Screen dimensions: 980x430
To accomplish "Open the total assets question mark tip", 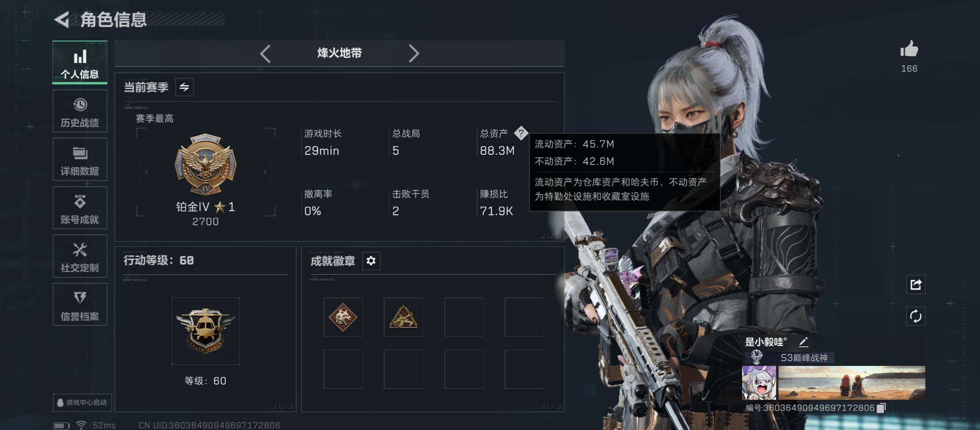I will click(521, 133).
